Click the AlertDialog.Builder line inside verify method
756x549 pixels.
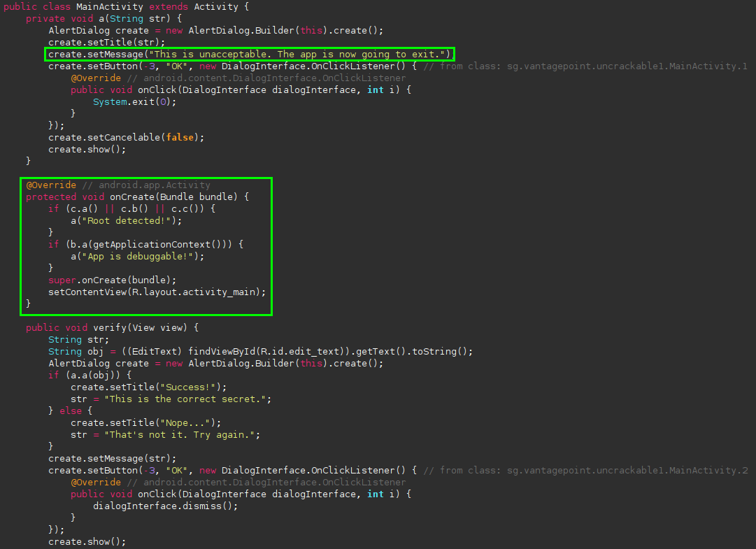(215, 364)
